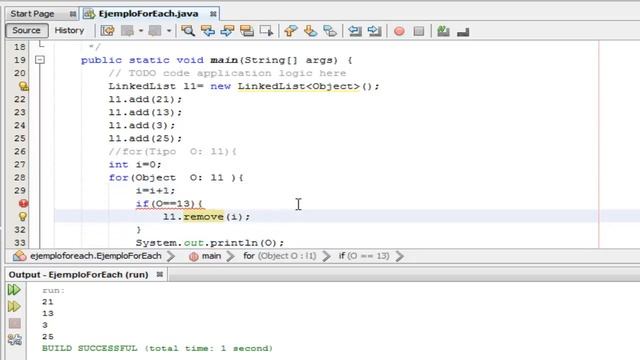This screenshot has width=640, height=360.
Task: Toggle Highlight Search icon
Action: pyautogui.click(x=247, y=31)
